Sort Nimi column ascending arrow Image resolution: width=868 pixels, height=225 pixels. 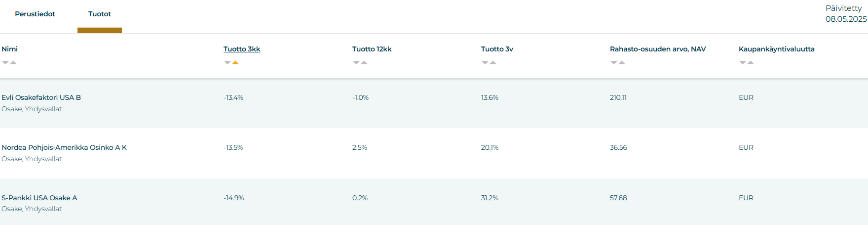pyautogui.click(x=13, y=63)
